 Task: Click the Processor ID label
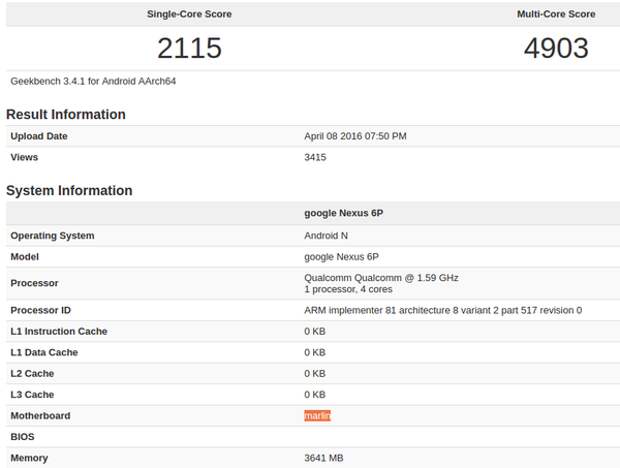[x=41, y=310]
